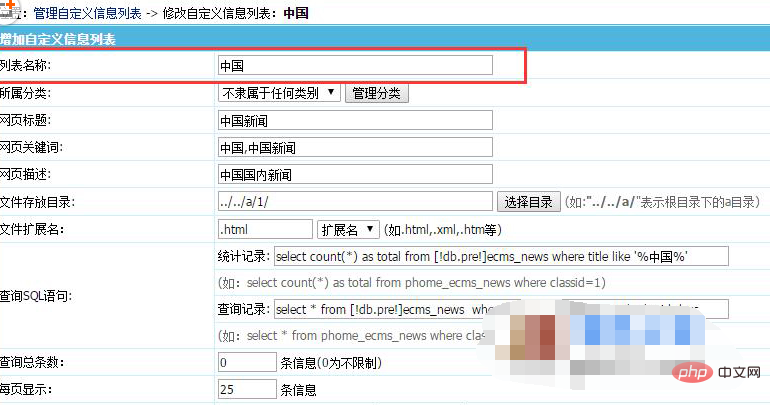The image size is (771, 405).
Task: Focus the 文件存放目录 path field
Action: click(x=354, y=201)
